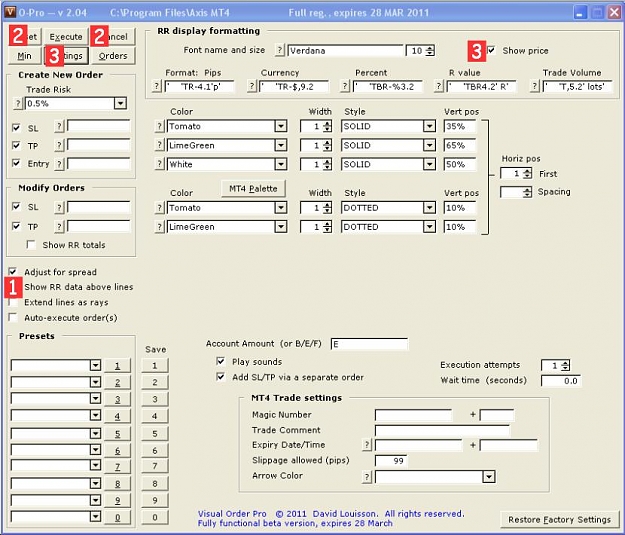This screenshot has height=535, width=625.
Task: Click help icon beside White color dropdown
Action: tap(159, 164)
